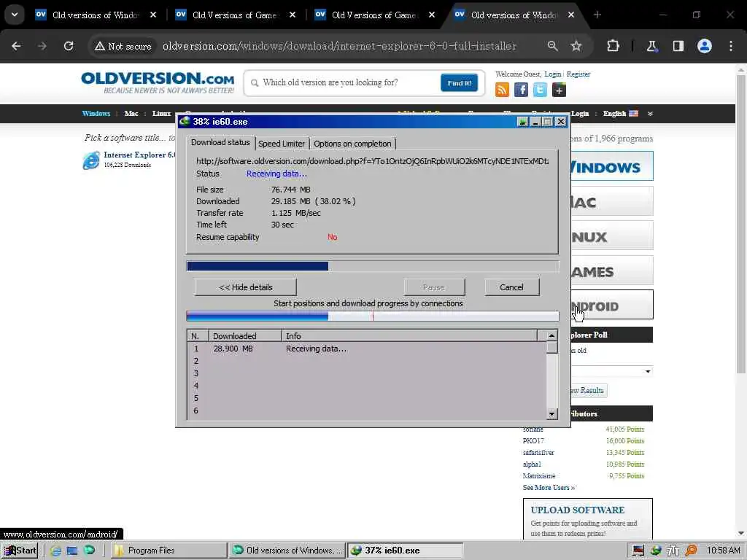Click the Internet Explorer 6 title link

(139, 155)
